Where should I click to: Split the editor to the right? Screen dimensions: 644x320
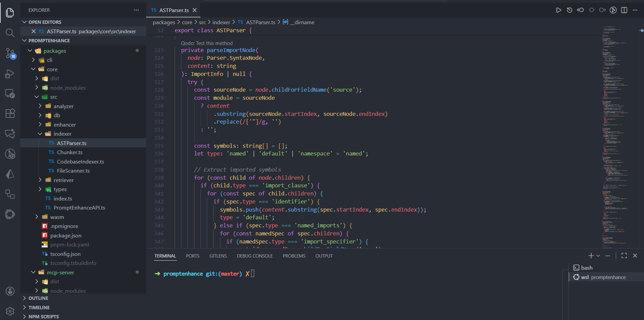point(624,10)
